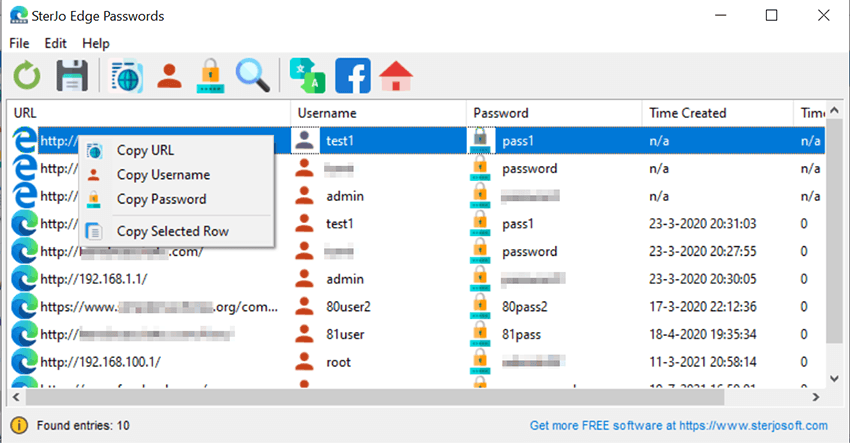
Task: Click the user icon beside 81user
Action: [x=304, y=334]
